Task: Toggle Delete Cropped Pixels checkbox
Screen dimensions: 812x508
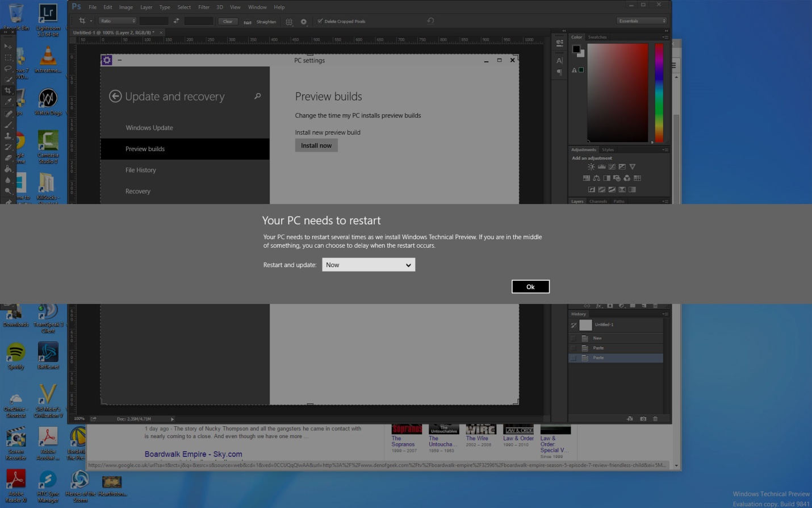Action: 320,21
